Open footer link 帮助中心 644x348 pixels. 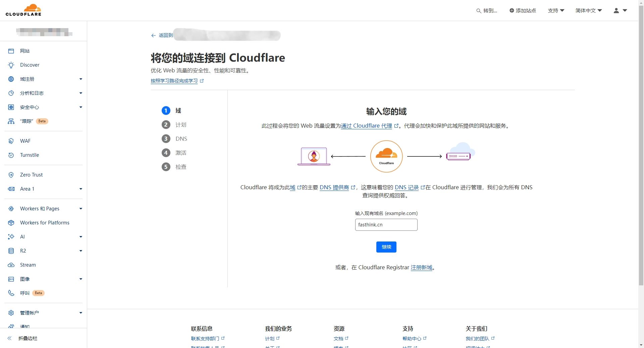pyautogui.click(x=412, y=339)
